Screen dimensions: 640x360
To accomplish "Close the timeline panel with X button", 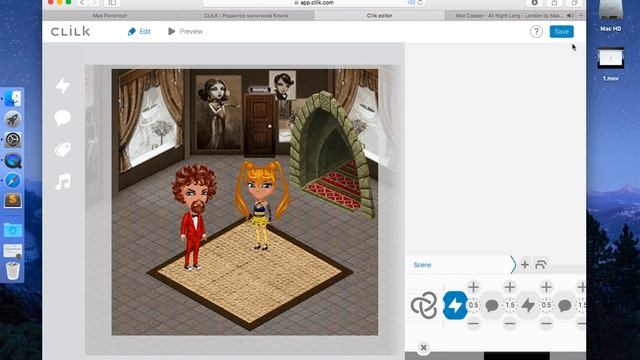I will tap(423, 348).
